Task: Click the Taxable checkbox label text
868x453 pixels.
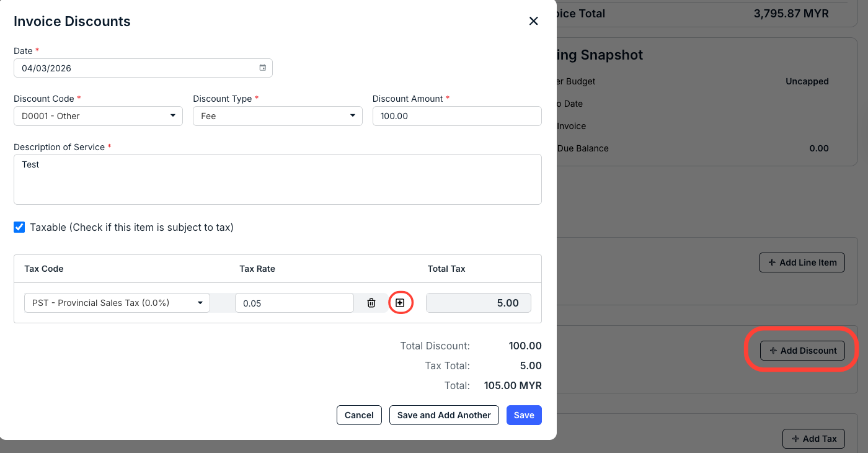Action: (x=132, y=227)
